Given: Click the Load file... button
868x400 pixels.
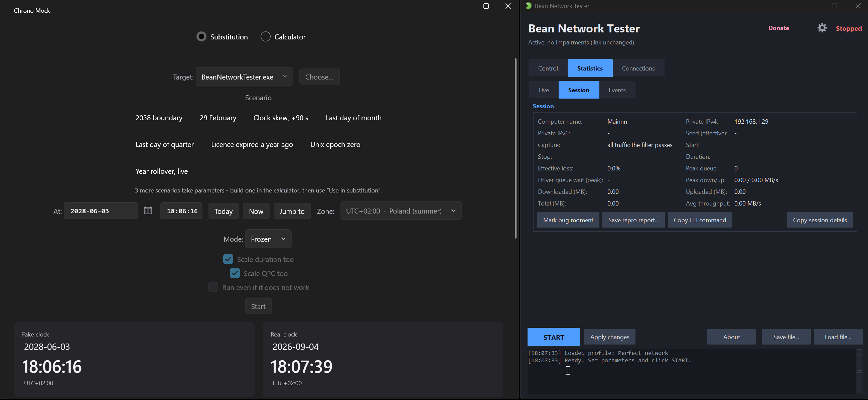Looking at the screenshot, I should [x=838, y=337].
